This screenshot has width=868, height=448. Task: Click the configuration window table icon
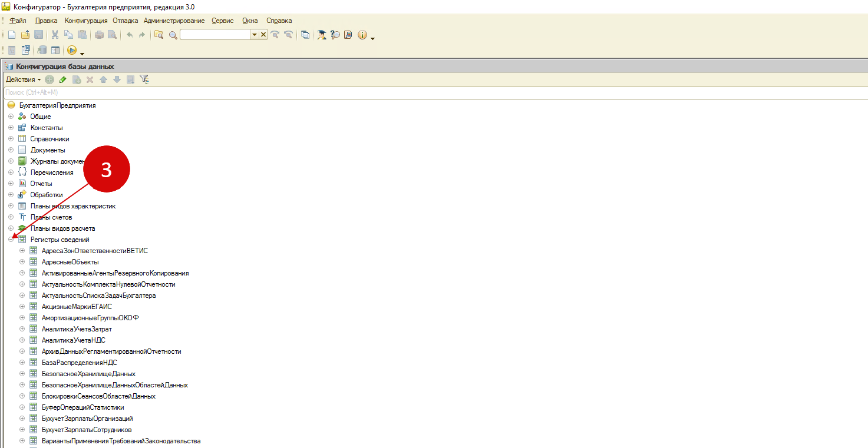[55, 50]
